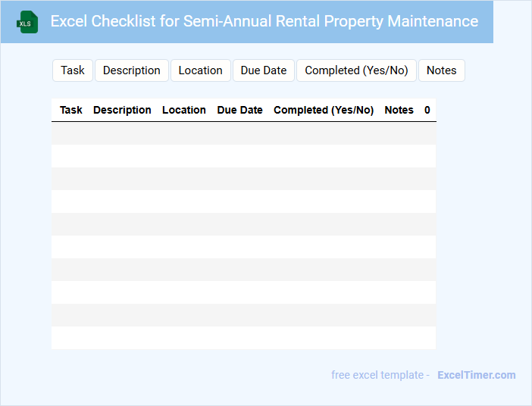Click the page title heading text
This screenshot has width=532, height=406.
[264, 21]
